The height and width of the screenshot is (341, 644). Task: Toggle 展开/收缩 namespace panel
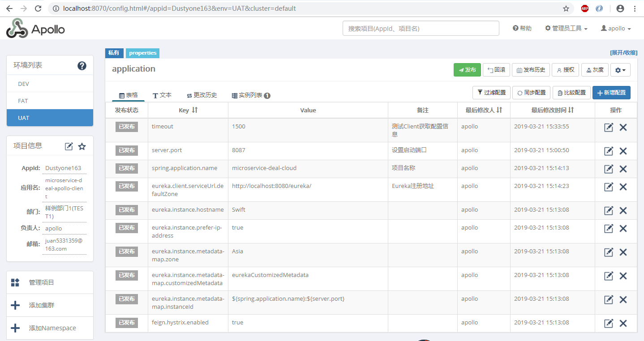point(623,53)
